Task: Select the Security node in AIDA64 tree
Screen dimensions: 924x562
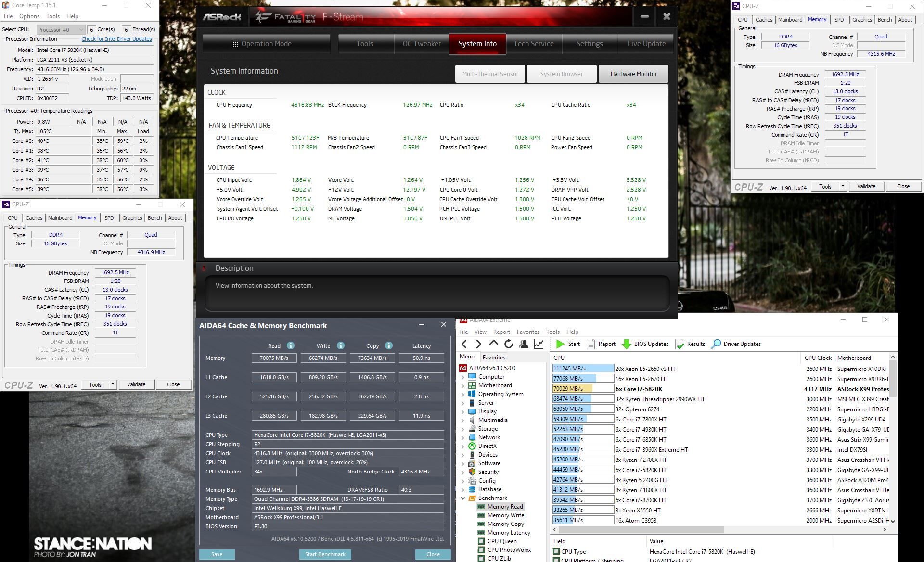Action: pyautogui.click(x=488, y=472)
